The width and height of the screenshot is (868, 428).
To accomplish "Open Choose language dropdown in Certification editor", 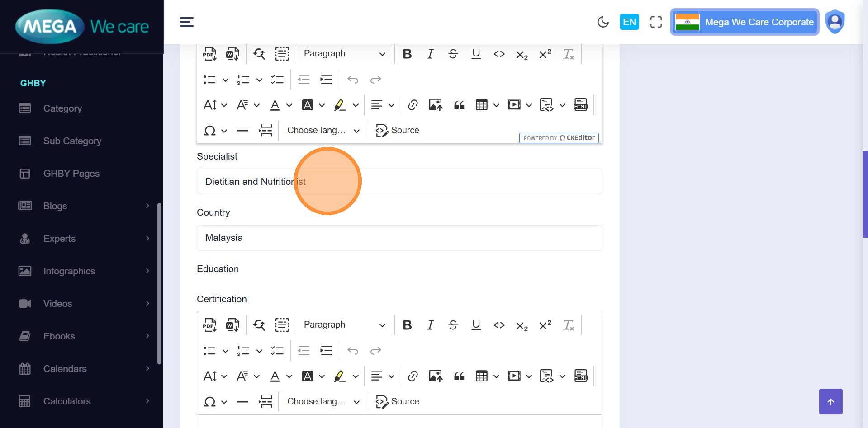I will 323,402.
